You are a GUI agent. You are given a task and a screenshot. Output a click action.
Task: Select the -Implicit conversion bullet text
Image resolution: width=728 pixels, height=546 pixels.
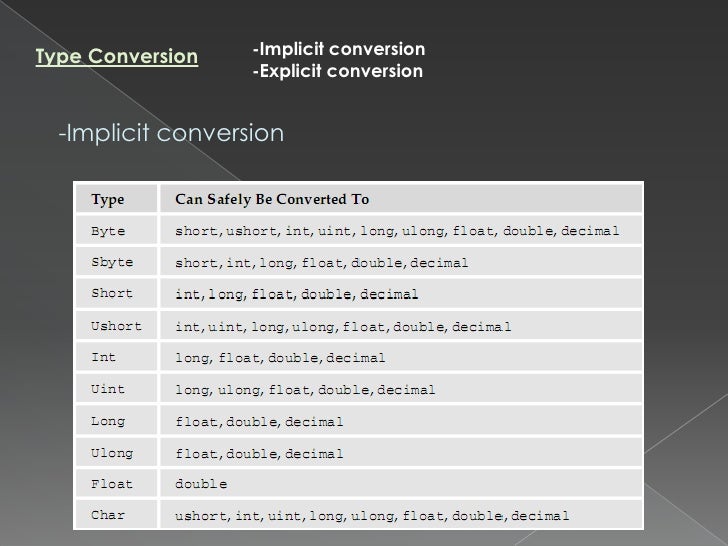[339, 49]
